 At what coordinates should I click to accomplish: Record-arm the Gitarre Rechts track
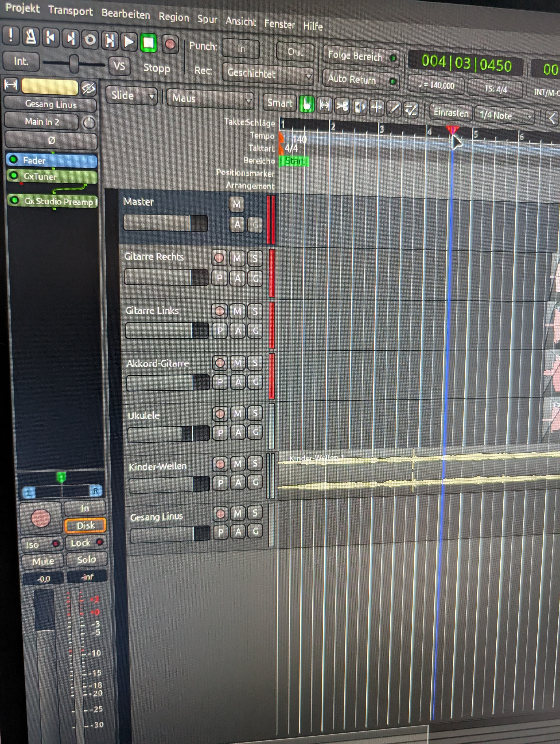219,258
